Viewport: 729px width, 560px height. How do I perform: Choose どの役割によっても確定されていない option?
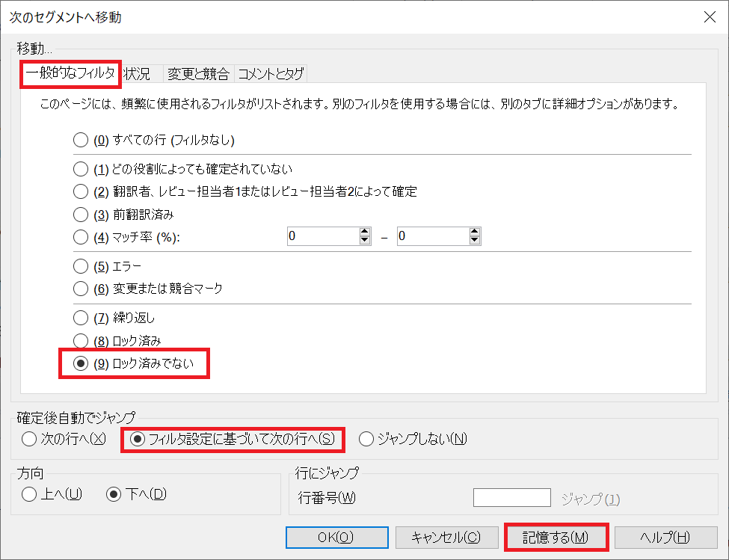tap(81, 169)
